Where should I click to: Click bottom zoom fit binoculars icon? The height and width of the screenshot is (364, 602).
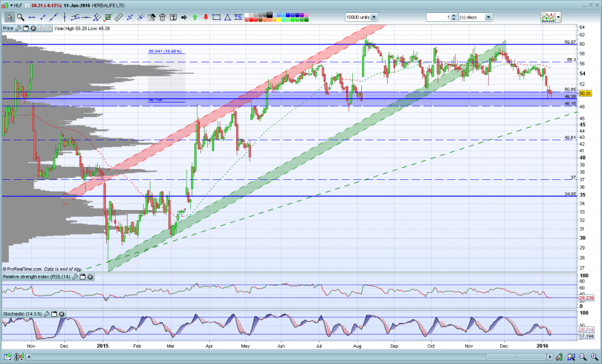(x=571, y=357)
